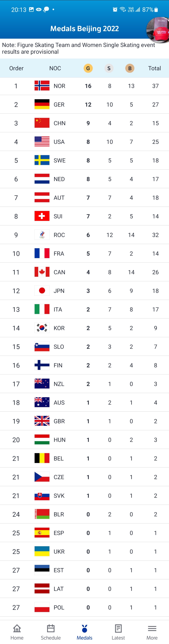Select the Canada flag icon
The height and width of the screenshot is (644, 169).
42,272
